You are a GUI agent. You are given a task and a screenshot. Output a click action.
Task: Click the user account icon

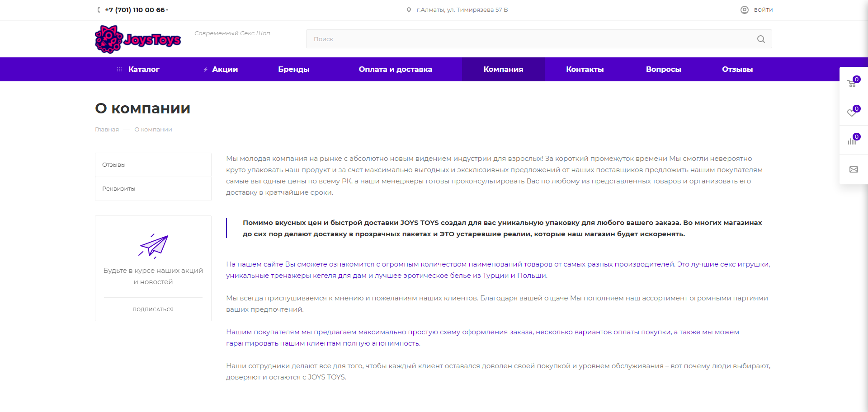click(744, 10)
